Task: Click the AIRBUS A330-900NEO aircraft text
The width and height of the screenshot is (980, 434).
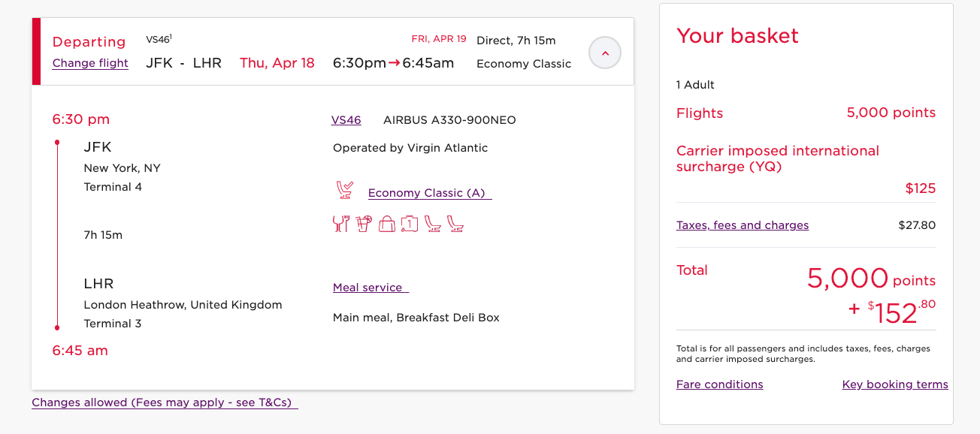Action: [449, 120]
